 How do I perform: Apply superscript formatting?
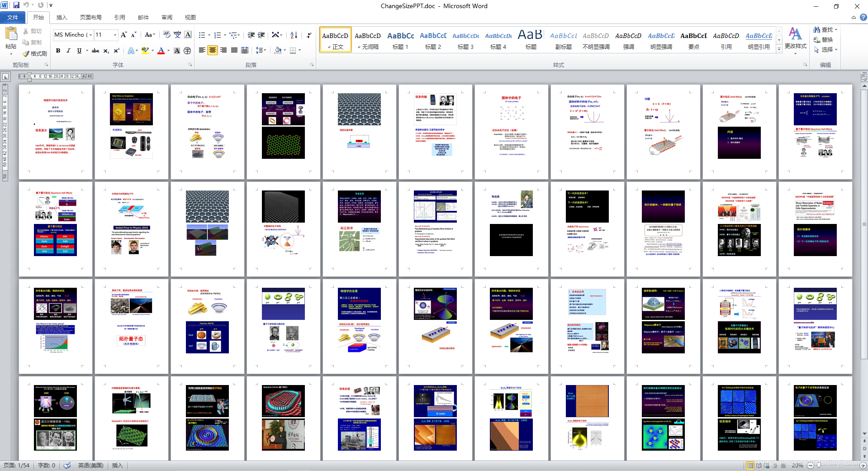coord(116,51)
